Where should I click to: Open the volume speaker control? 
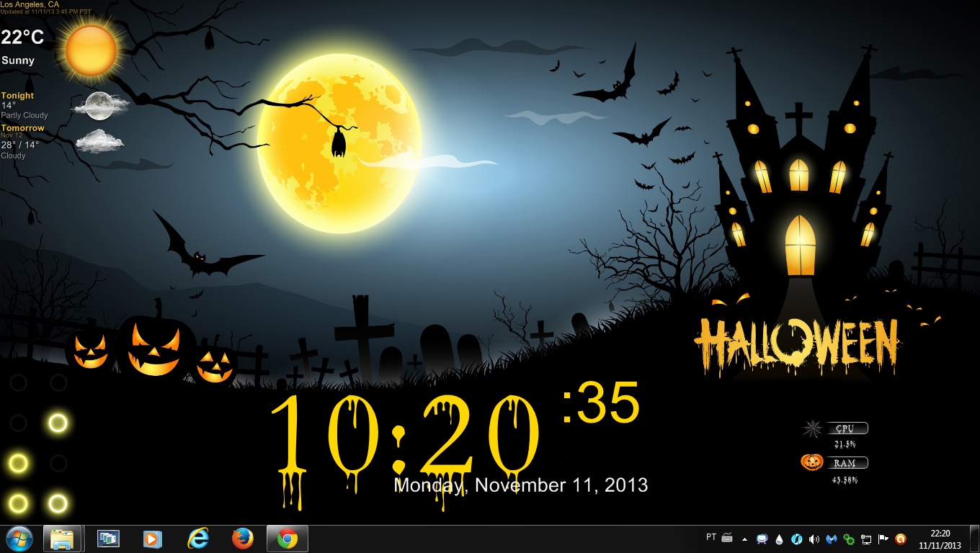814,539
